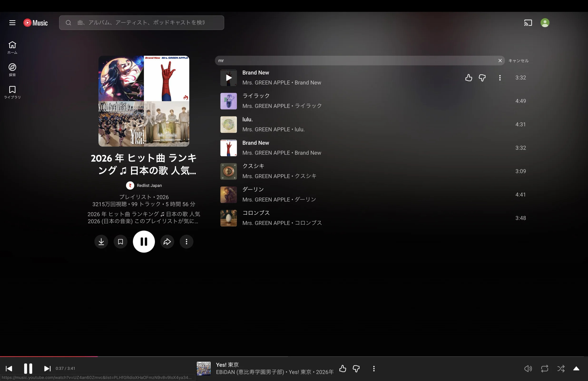Expand the truncated playlist description text
588x381 pixels.
[x=144, y=218]
